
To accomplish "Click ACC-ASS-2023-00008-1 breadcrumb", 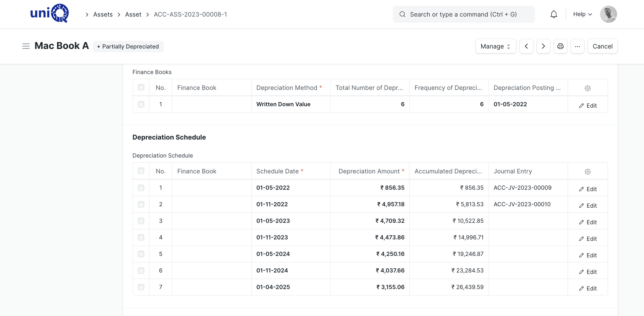I will coord(190,14).
